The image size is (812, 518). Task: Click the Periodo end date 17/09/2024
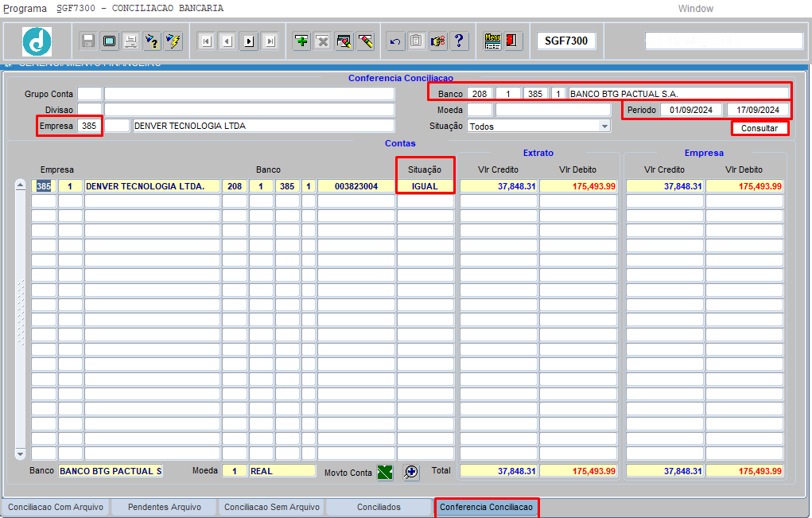[x=758, y=110]
